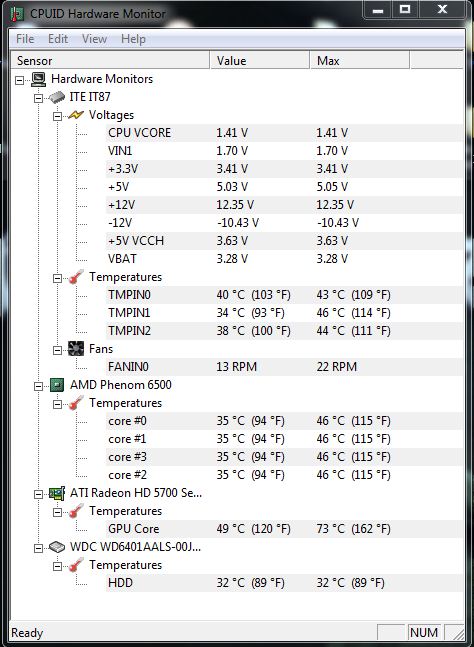Click the 73 °C GPU Core max value

(x=353, y=529)
